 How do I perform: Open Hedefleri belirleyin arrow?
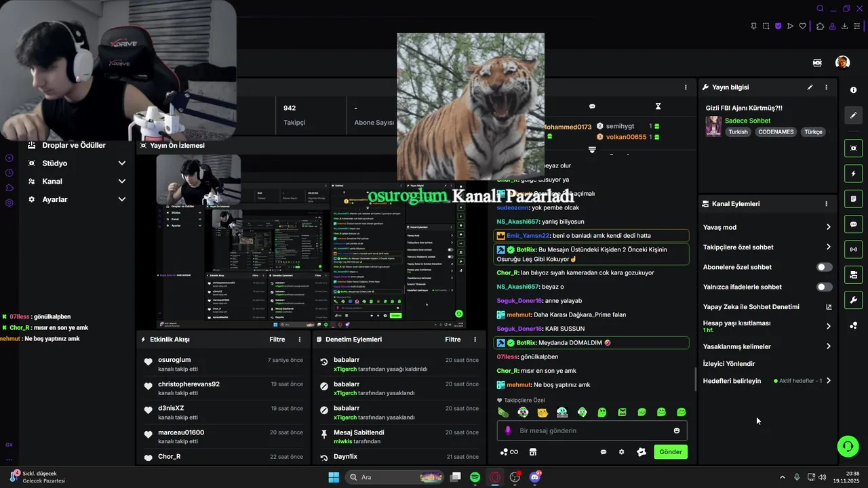829,381
